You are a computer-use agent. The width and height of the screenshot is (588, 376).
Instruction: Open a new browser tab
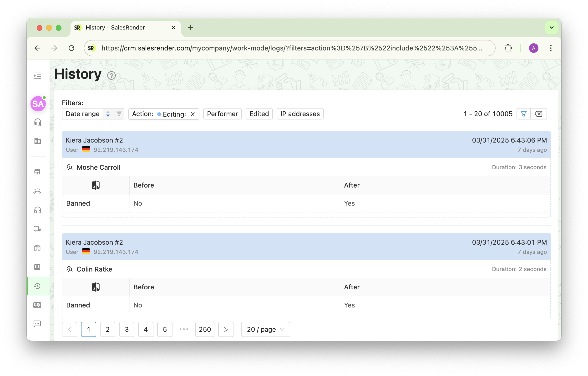[190, 28]
